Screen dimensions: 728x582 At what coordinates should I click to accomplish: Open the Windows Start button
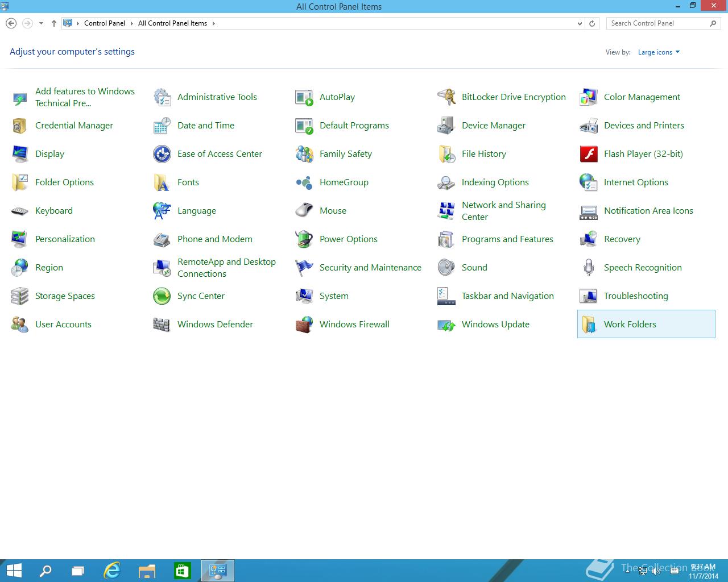[x=14, y=571]
